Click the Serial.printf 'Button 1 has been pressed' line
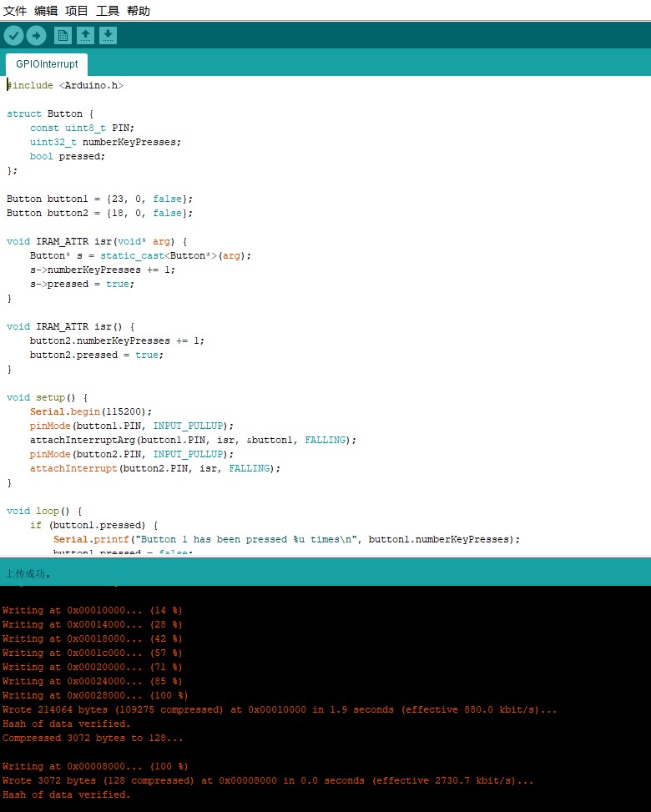Screen dimensions: 651x812 (x=286, y=539)
